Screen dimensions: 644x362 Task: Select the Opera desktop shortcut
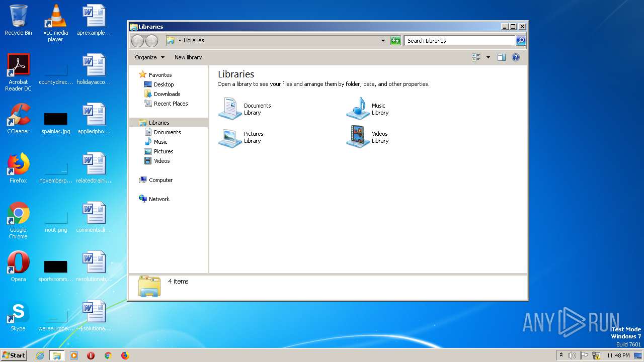(x=18, y=266)
